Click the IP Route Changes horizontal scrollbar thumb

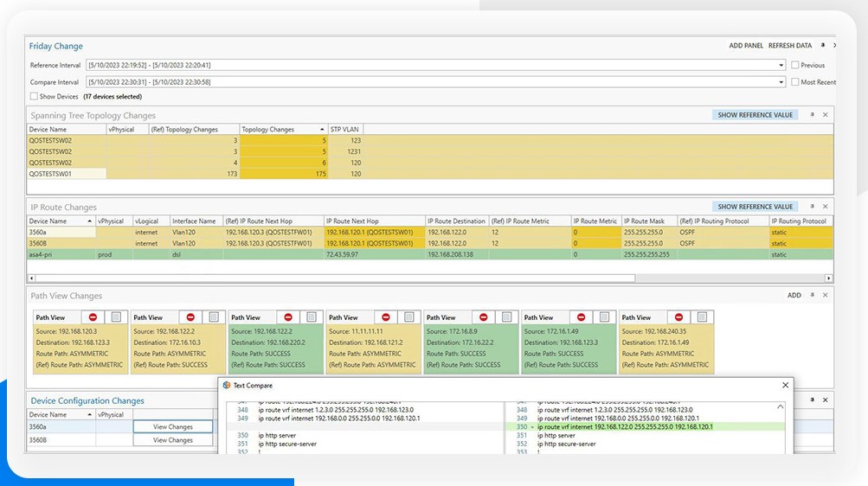tap(336, 278)
